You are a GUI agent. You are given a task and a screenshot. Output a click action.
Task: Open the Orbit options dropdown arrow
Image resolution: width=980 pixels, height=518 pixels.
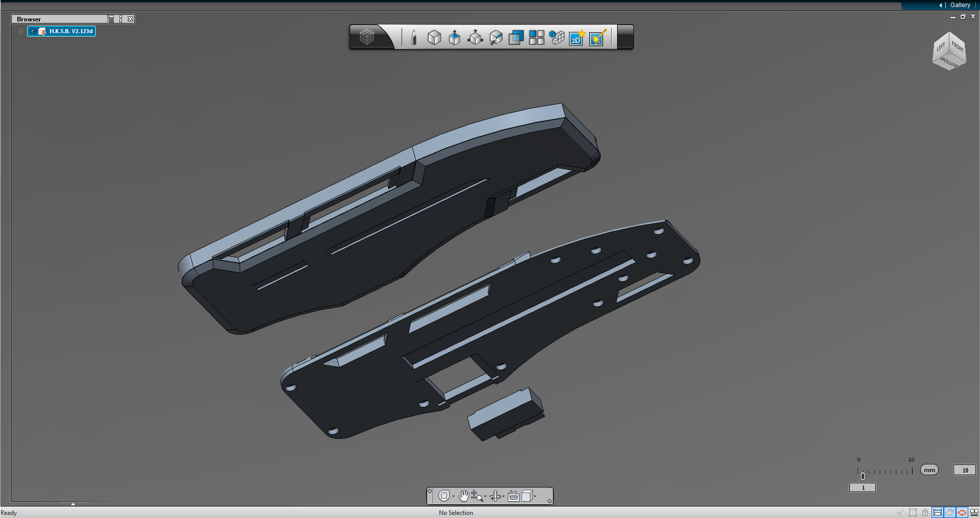click(503, 497)
